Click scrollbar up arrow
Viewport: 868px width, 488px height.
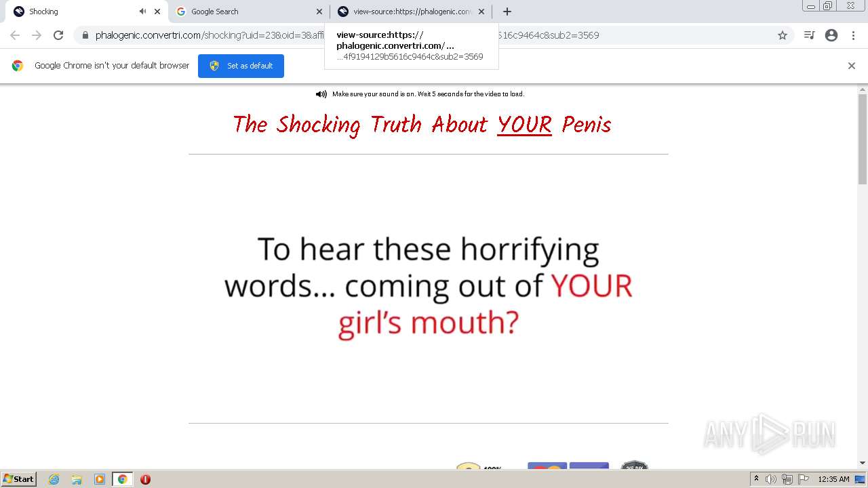click(863, 89)
